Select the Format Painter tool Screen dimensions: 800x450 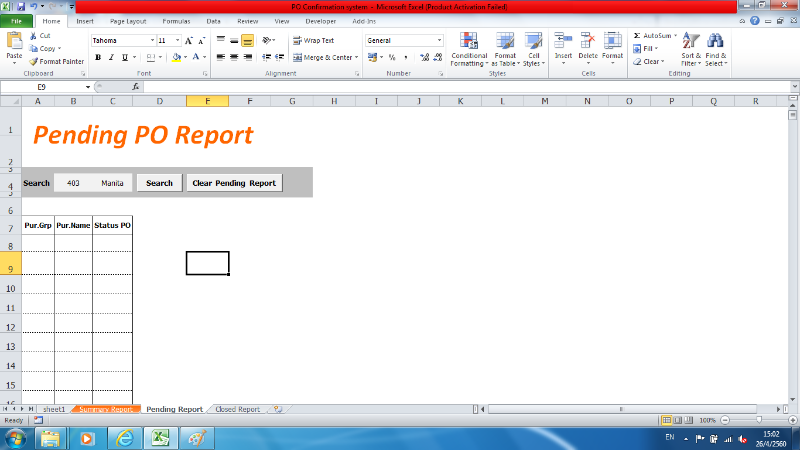(58, 61)
